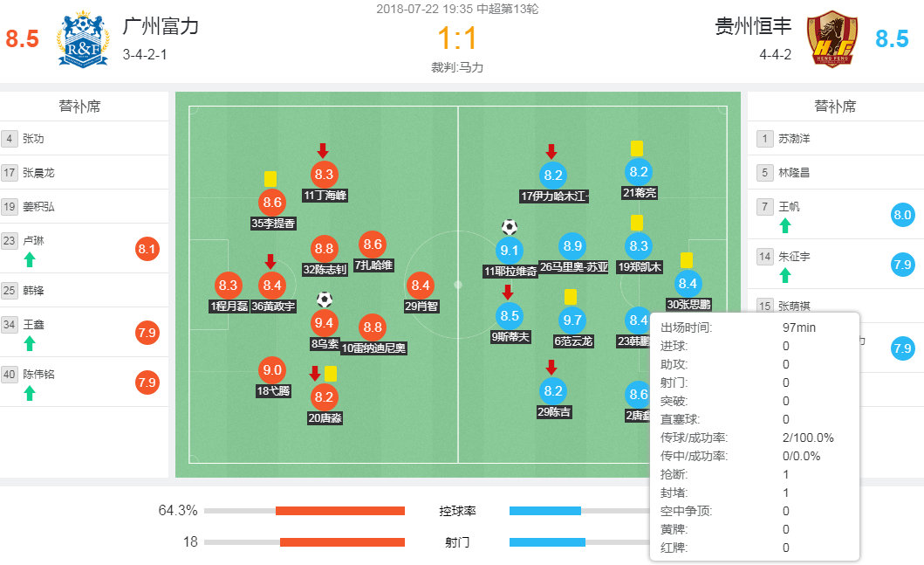Click the orange possession bar for 控球率

pos(340,511)
